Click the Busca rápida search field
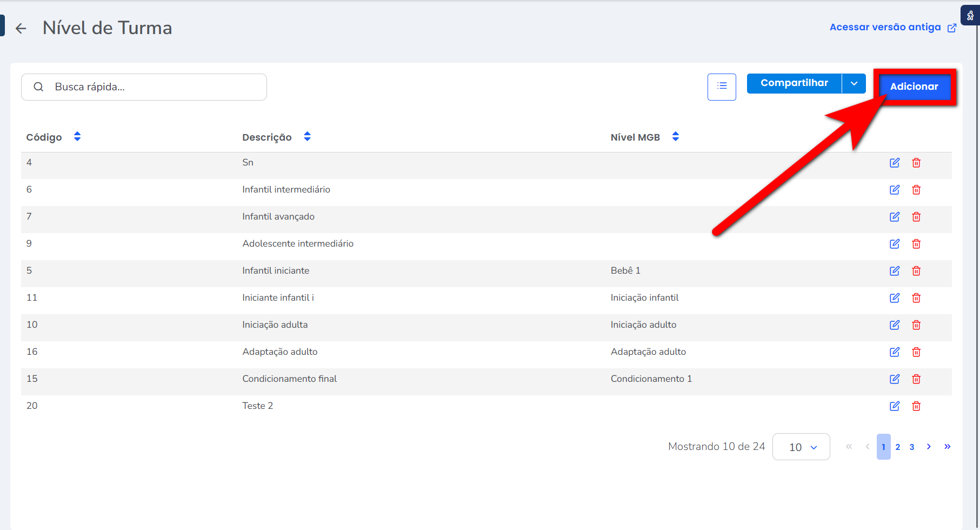 (x=151, y=87)
